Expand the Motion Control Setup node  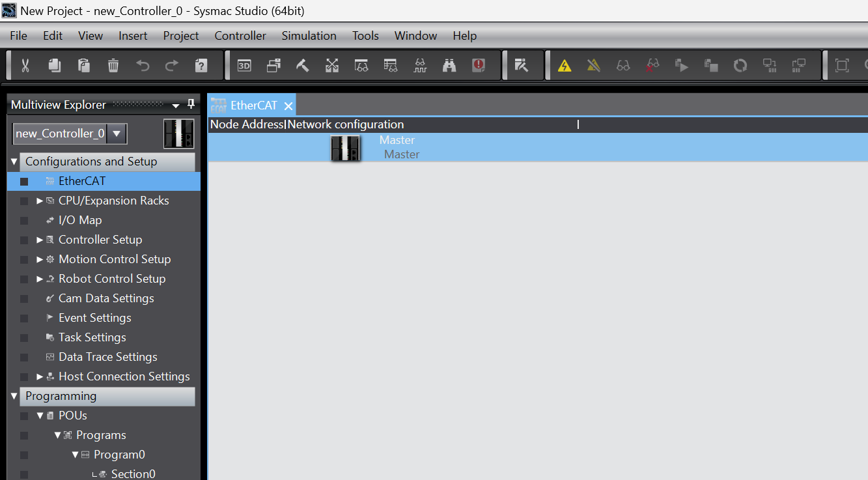40,259
